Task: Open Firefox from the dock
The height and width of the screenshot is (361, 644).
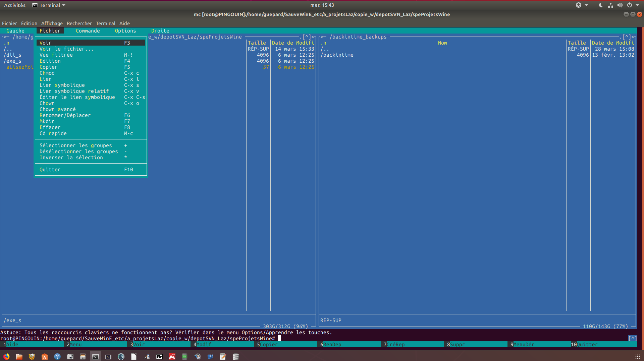Action: coord(6,357)
